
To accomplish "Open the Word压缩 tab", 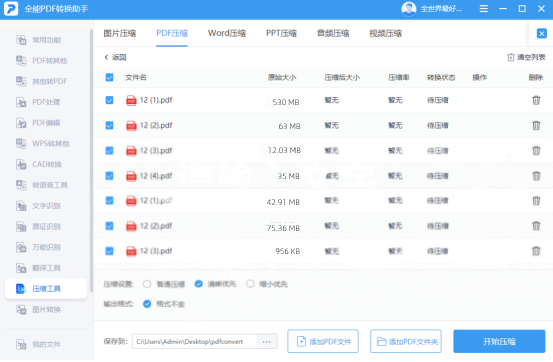I will [227, 34].
